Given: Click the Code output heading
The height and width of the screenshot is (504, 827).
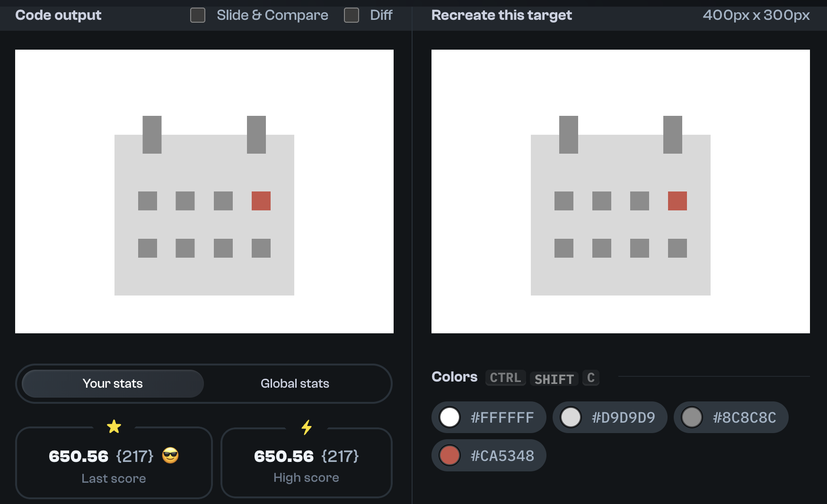Looking at the screenshot, I should click(58, 15).
